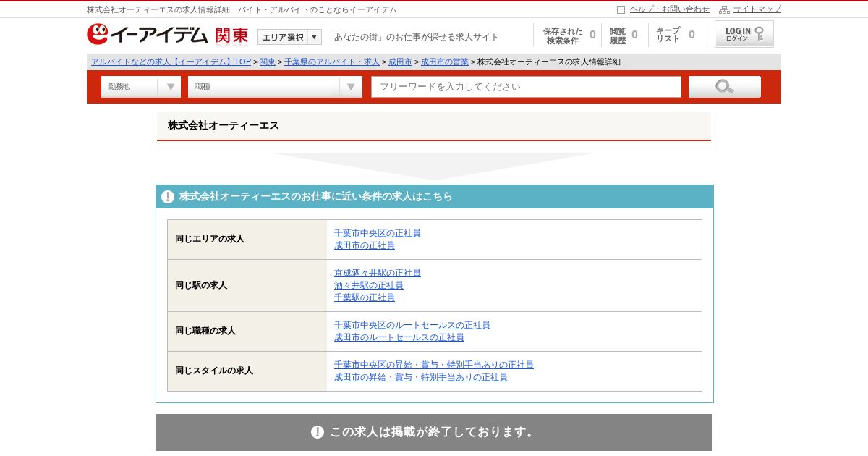Open 千葉市中央区の昇給・賞与・特別手当ありの正社員 link
This screenshot has height=456, width=868.
coord(434,365)
